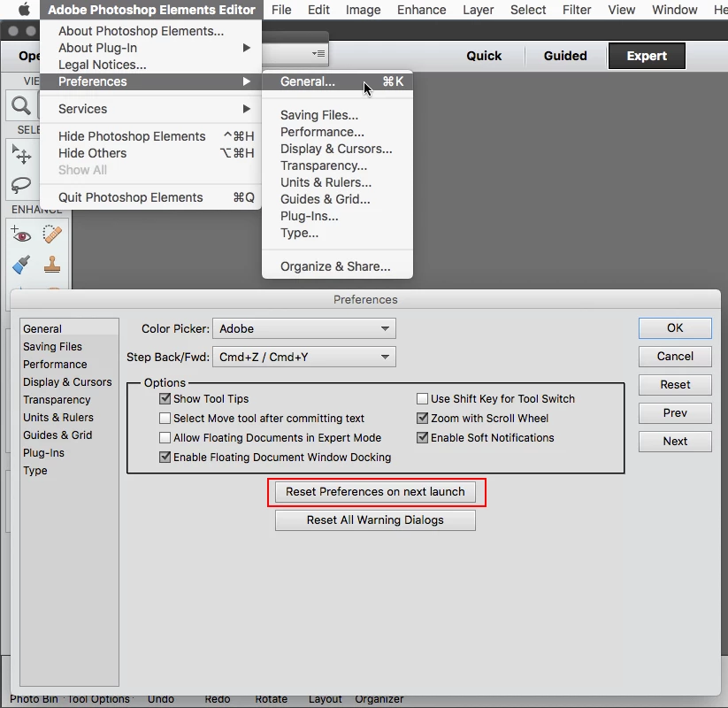
Task: Choose Saving Files... from submenu
Action: pos(337,115)
